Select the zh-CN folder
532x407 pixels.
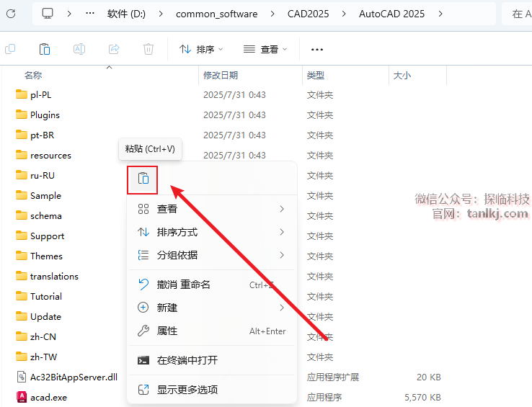pyautogui.click(x=43, y=337)
